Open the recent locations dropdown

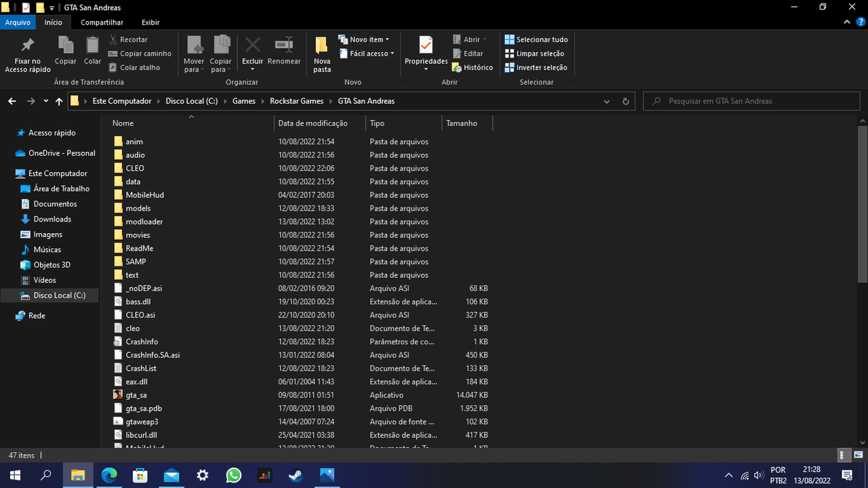45,101
